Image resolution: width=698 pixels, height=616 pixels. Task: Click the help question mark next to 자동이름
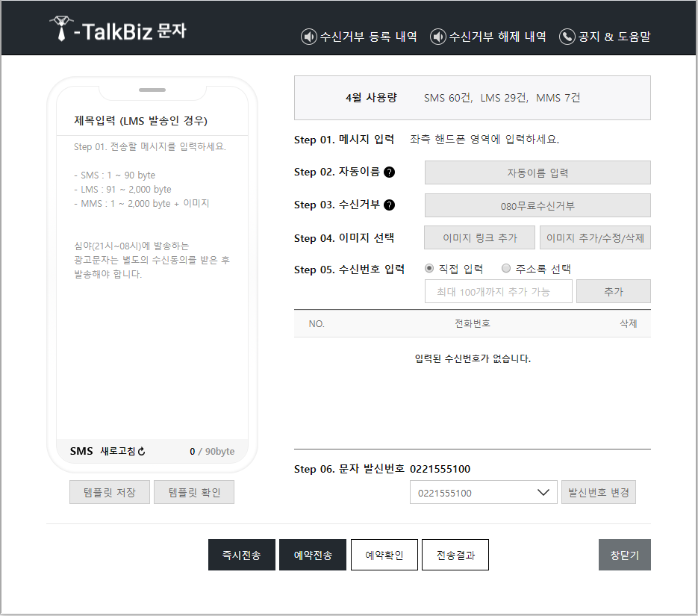coord(389,172)
